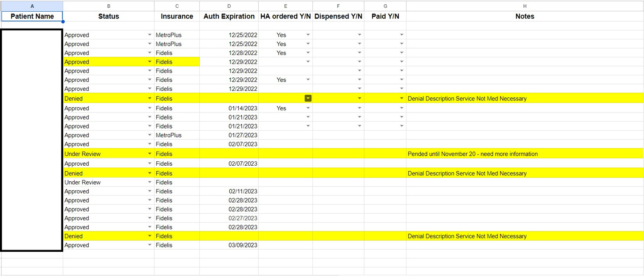Click the Patient Name header cell
This screenshot has width=644, height=276.
tap(32, 16)
